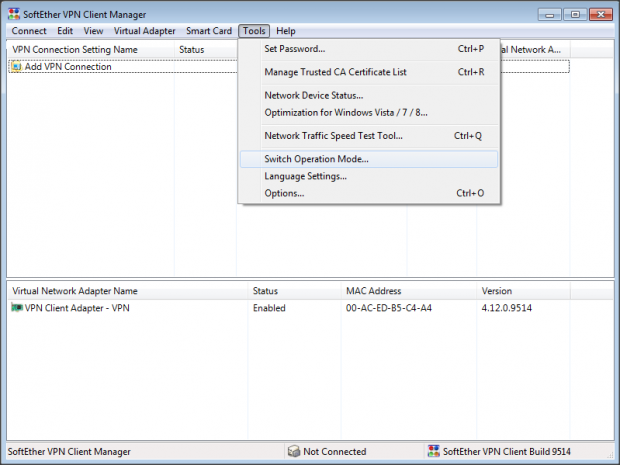Select the VPN Client Adapter - VPN row
Image resolution: width=620 pixels, height=465 pixels.
pos(77,308)
